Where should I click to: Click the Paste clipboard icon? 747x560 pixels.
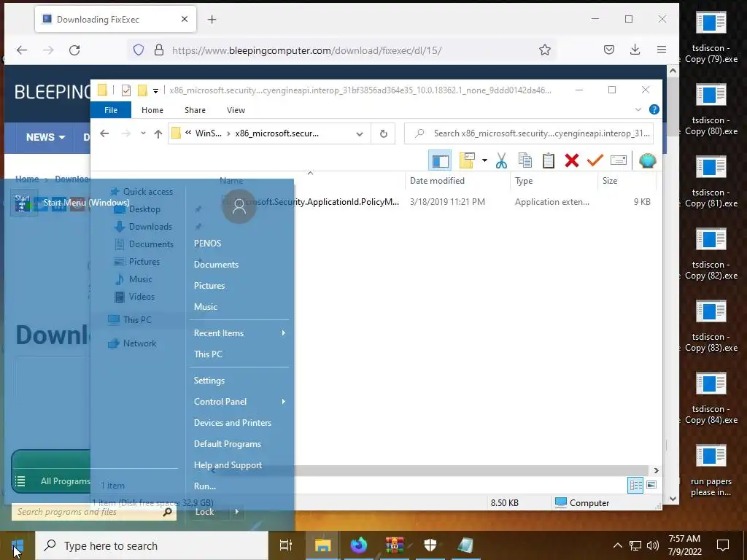(549, 160)
